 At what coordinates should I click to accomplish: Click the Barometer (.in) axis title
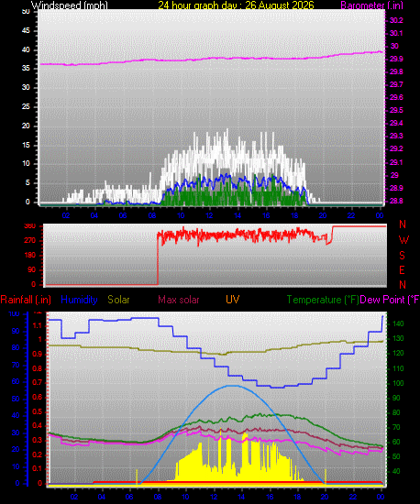(x=371, y=5)
